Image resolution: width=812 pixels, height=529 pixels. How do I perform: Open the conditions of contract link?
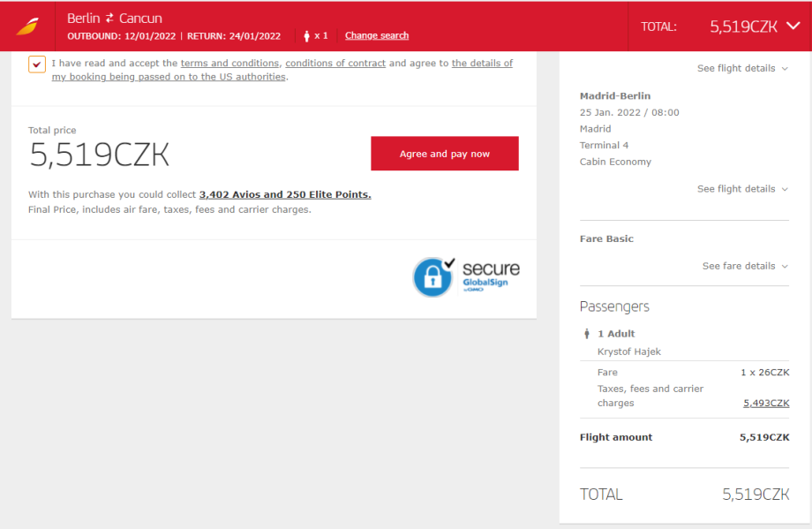point(335,64)
